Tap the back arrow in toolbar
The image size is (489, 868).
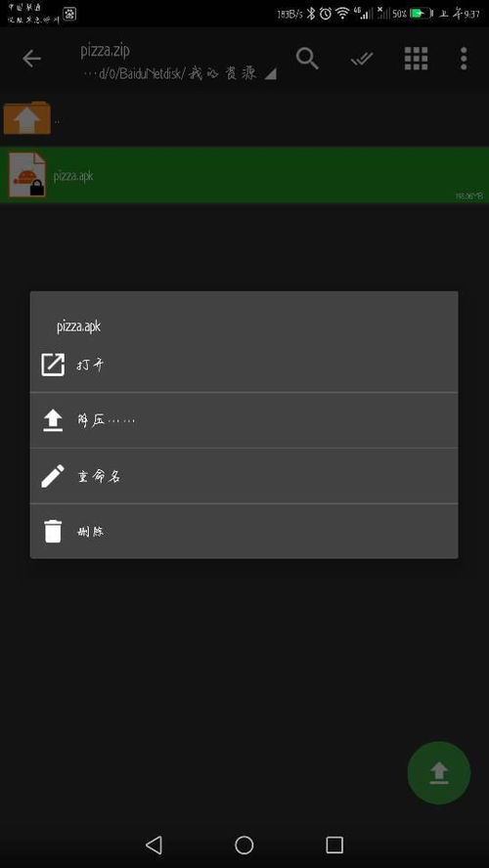click(31, 58)
